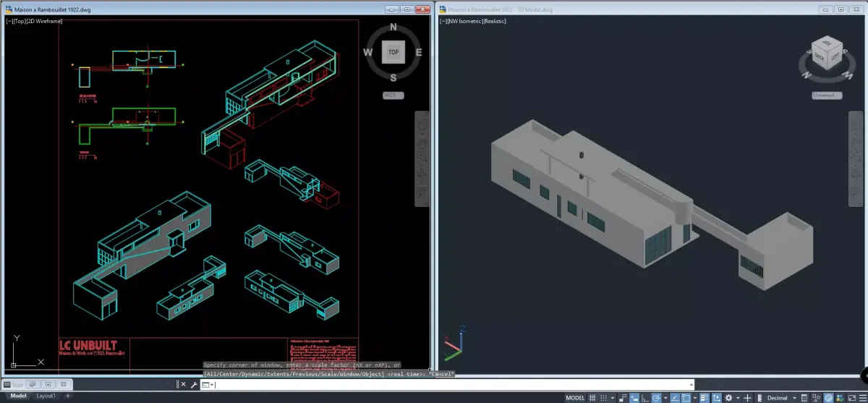Click N on the left ViewCube compass
This screenshot has height=403, width=868.
point(393,27)
